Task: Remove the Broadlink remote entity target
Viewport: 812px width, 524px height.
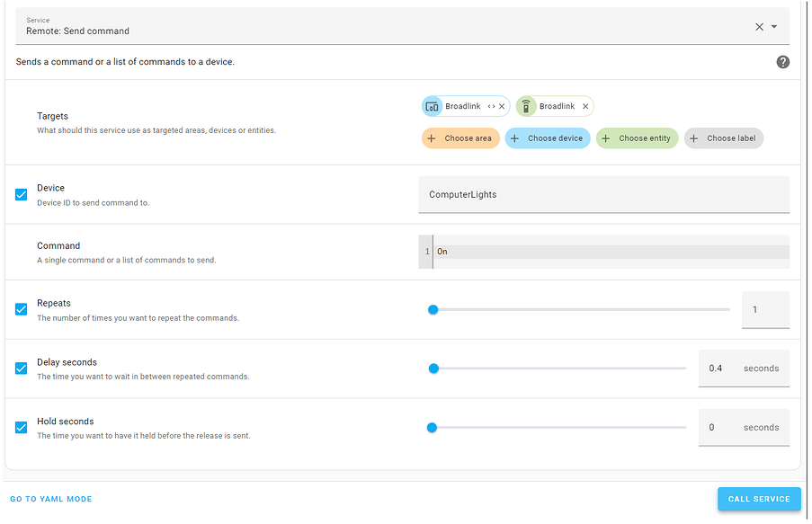Action: pos(585,106)
